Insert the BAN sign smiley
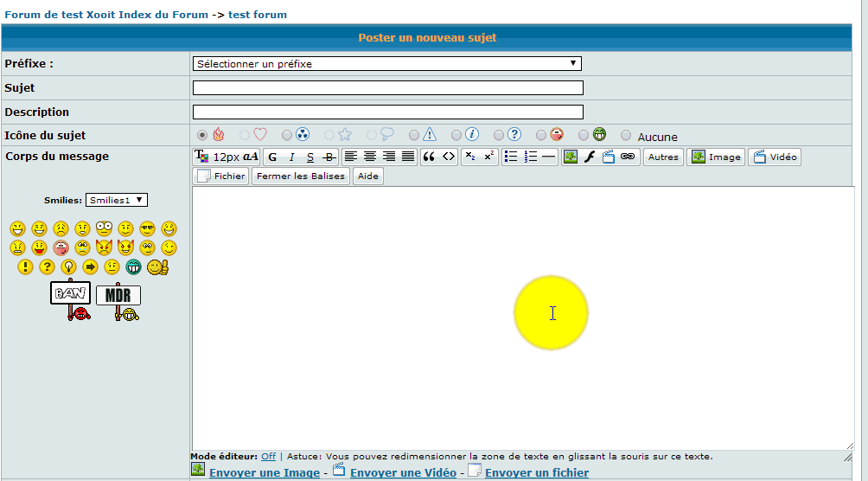868x481 pixels. point(71,300)
